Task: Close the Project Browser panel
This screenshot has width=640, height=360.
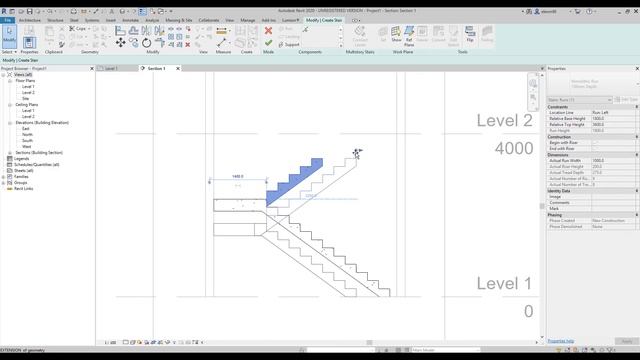Action: 92,69
